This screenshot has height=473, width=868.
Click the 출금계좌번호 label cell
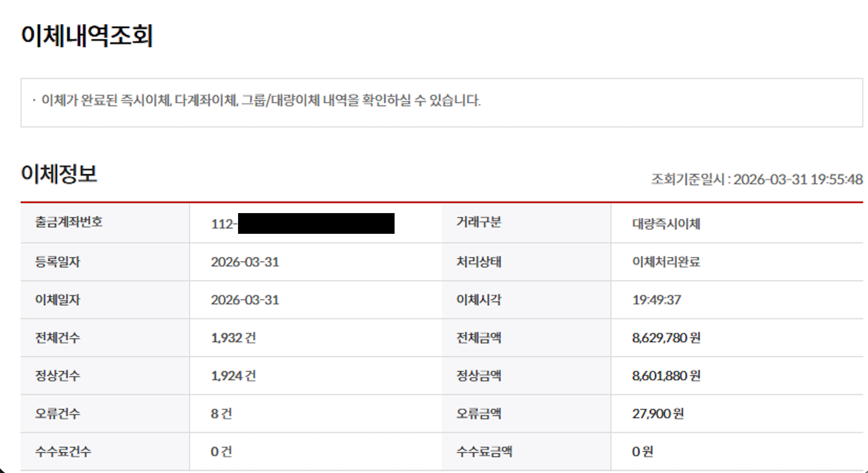point(105,223)
